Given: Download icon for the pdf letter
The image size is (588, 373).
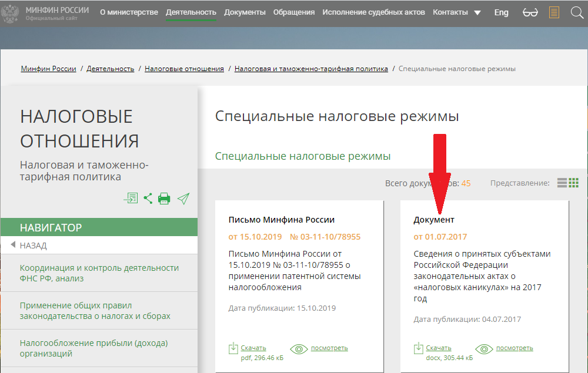Looking at the screenshot, I should (233, 348).
